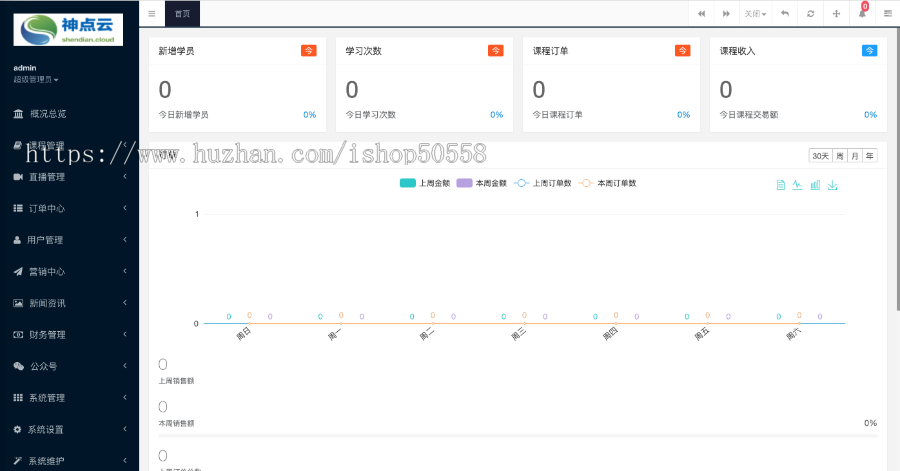Click the 系统管理 grid icon
Image resolution: width=900 pixels, height=471 pixels.
tap(18, 398)
